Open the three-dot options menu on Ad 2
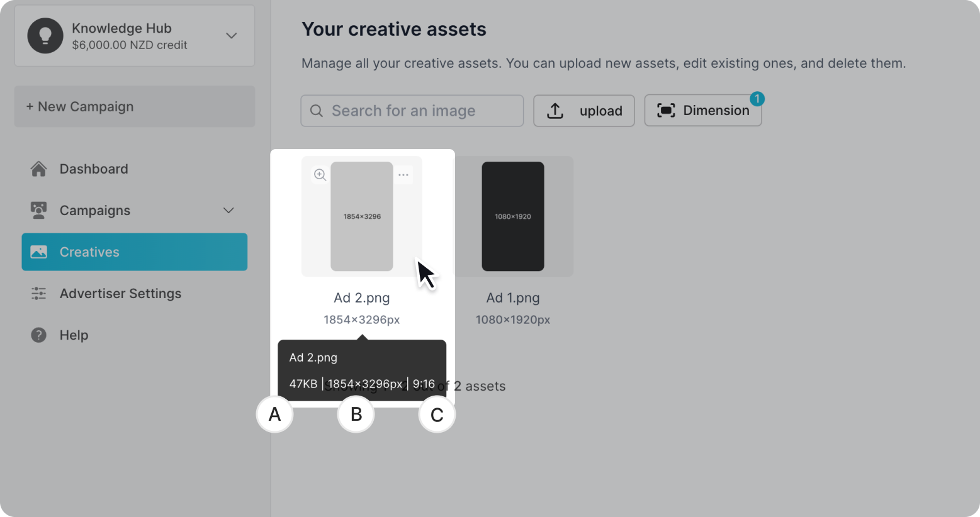This screenshot has width=980, height=517. tap(403, 175)
